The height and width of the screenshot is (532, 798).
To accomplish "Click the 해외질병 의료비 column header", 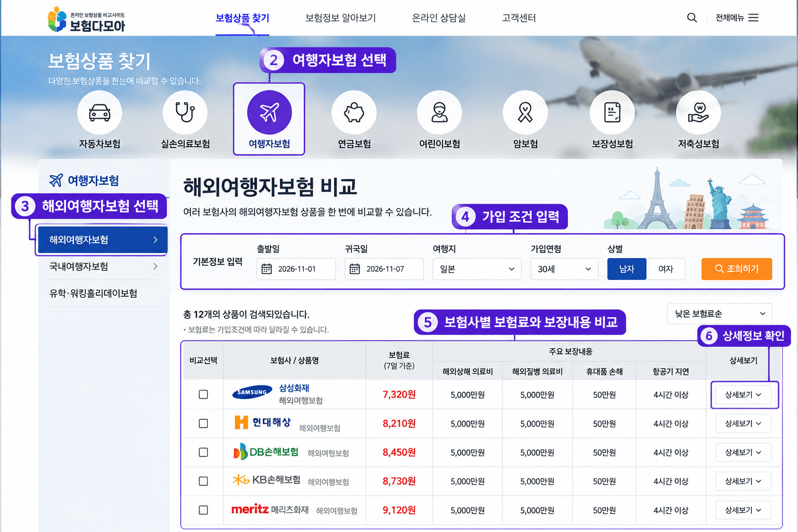I will click(537, 371).
